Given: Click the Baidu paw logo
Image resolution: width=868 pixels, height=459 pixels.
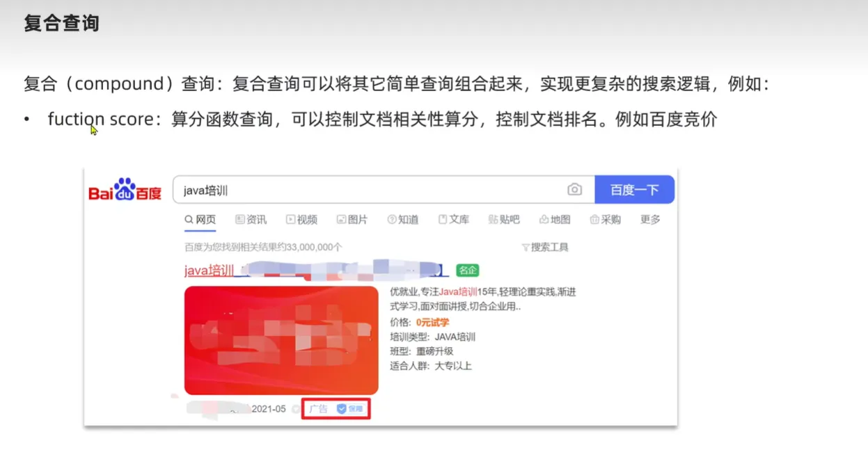Looking at the screenshot, I should point(125,189).
